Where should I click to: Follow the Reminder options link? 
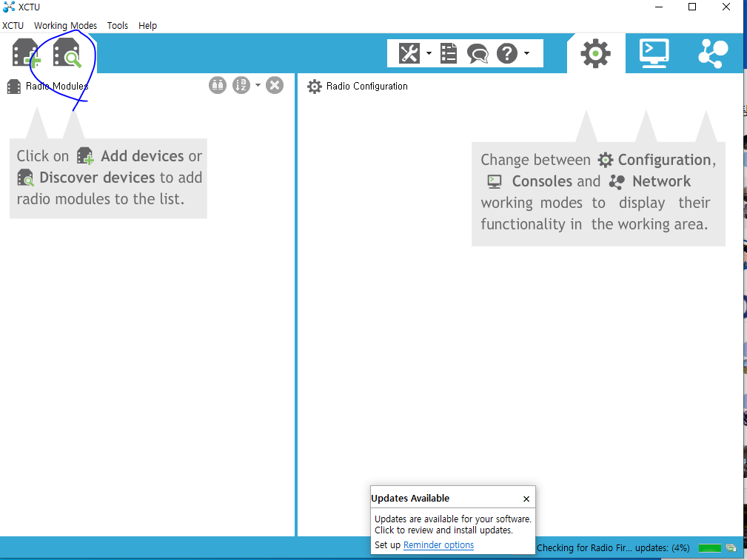pyautogui.click(x=438, y=544)
